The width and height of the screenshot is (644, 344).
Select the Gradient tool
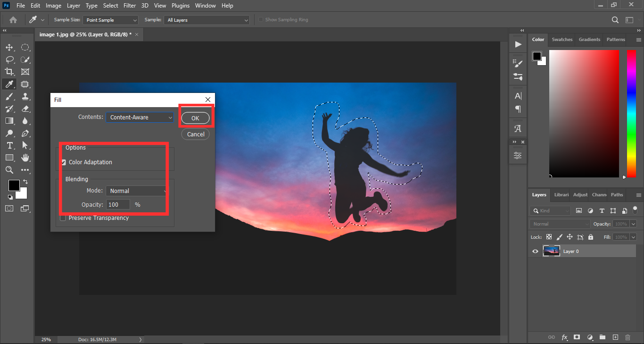(9, 121)
